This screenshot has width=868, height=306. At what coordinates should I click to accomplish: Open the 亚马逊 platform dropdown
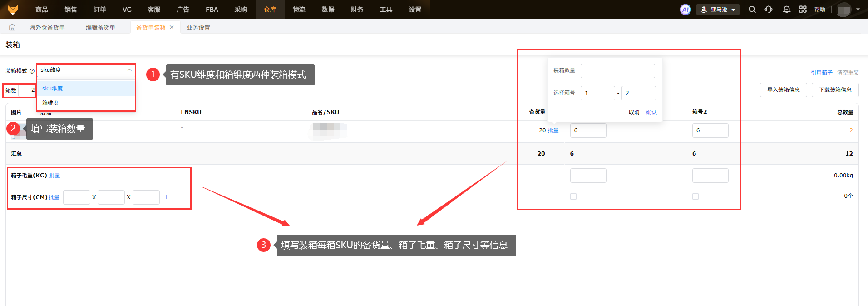coord(718,10)
